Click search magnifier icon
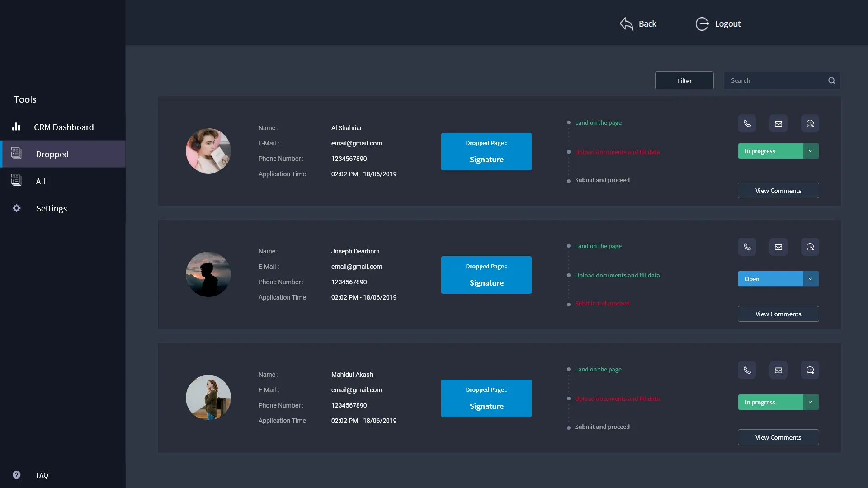868x488 pixels. [831, 80]
